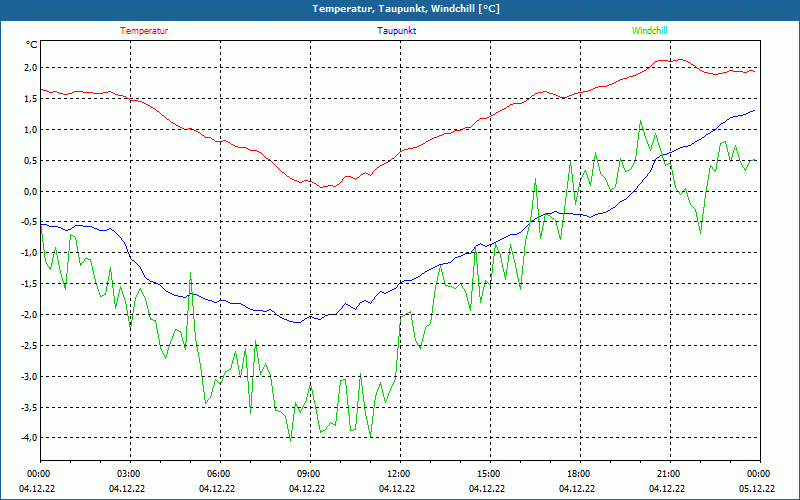This screenshot has height=500, width=800.
Task: Click the °C unit label on the y-axis
Action: tap(32, 45)
